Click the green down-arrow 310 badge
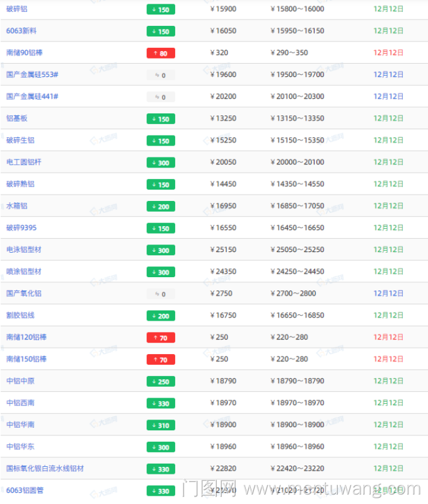This screenshot has height=504, width=428. (x=161, y=425)
